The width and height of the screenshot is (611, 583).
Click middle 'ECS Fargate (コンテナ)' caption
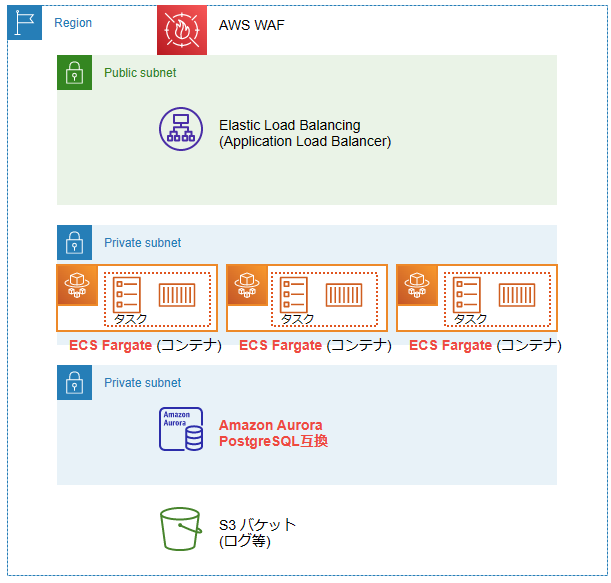pyautogui.click(x=315, y=345)
